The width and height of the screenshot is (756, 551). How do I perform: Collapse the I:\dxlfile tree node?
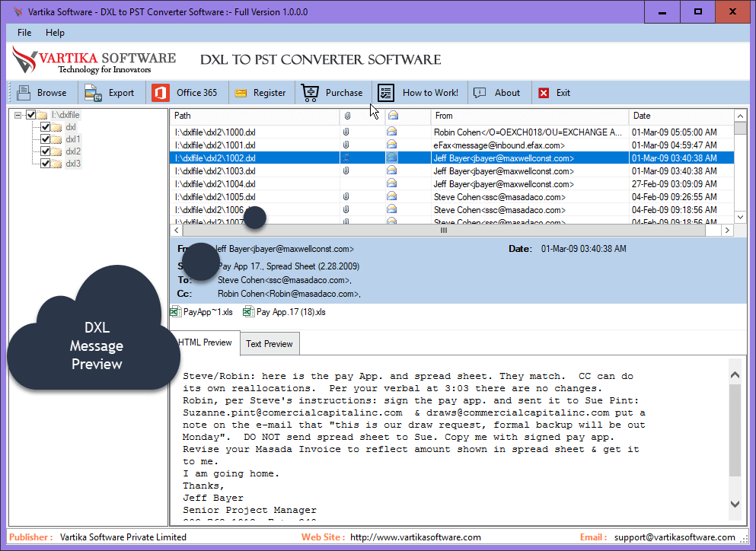coord(18,115)
